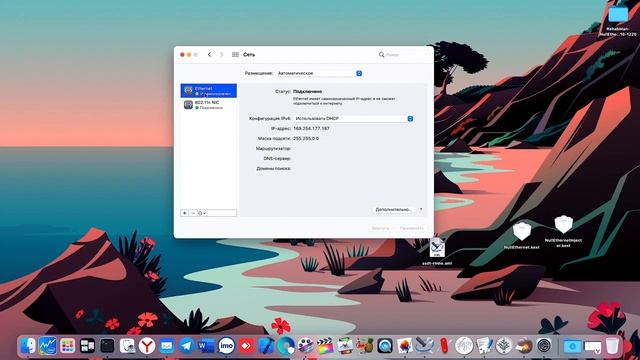Open the pineapple fruit app in the dock

(x=364, y=346)
